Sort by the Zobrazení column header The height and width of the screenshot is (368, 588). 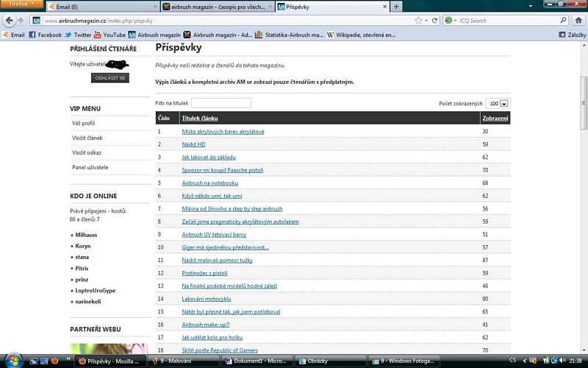pos(495,118)
